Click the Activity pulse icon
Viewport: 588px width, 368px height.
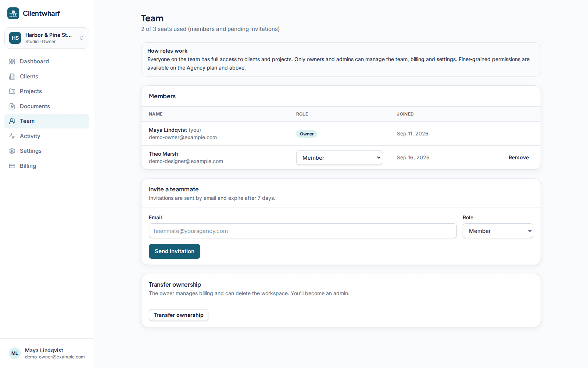[12, 136]
